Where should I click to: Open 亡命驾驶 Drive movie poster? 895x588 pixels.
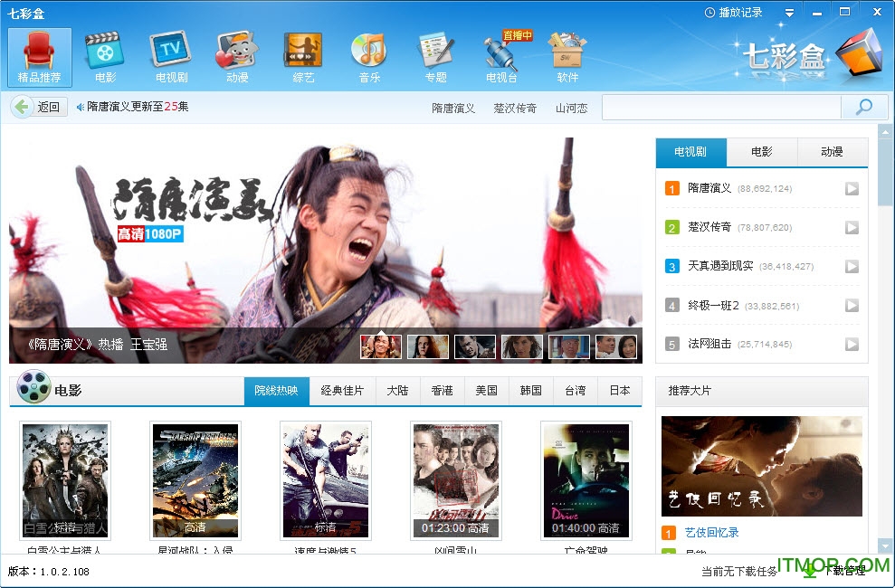click(586, 480)
